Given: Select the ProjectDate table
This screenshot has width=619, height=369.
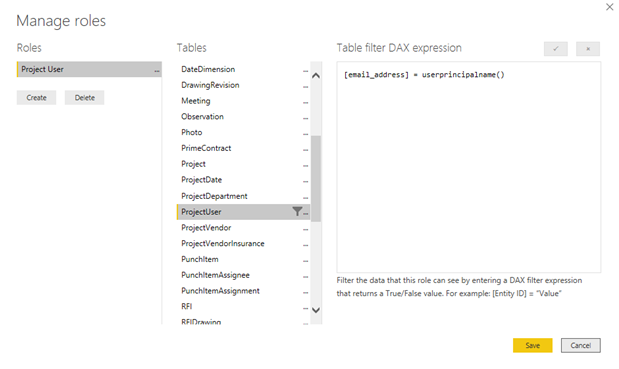Looking at the screenshot, I should pos(243,180).
